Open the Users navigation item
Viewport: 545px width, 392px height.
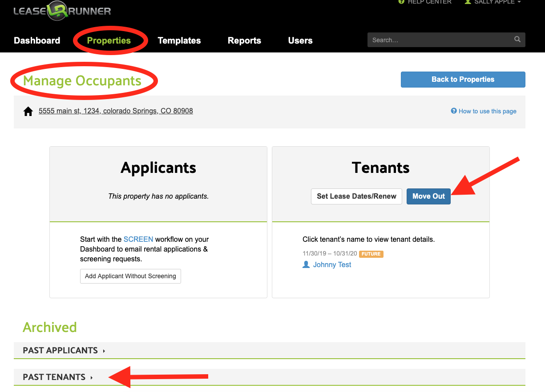[300, 40]
